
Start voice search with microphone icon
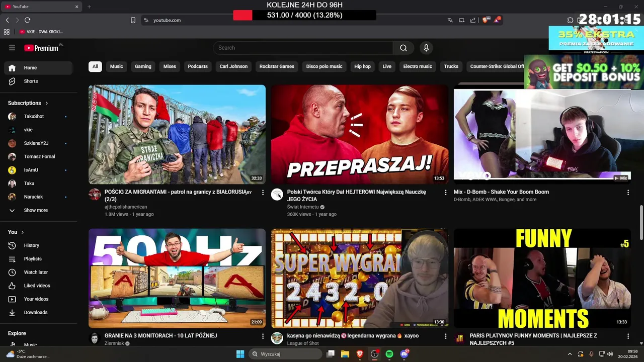pyautogui.click(x=426, y=48)
